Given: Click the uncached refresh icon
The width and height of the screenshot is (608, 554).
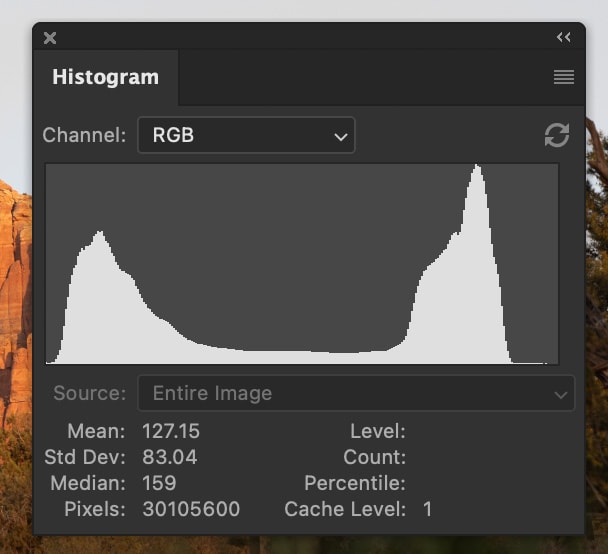Looking at the screenshot, I should (x=557, y=135).
